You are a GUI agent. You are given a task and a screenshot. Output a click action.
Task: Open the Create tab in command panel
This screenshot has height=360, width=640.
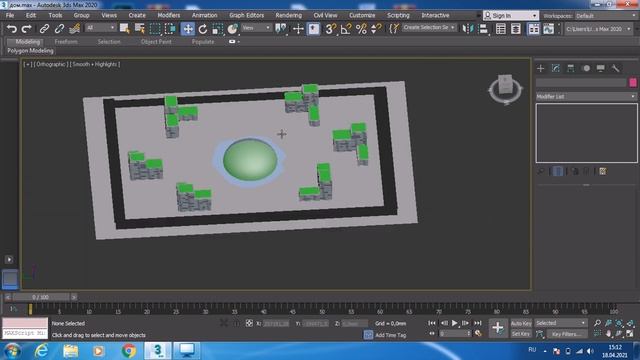(x=541, y=68)
